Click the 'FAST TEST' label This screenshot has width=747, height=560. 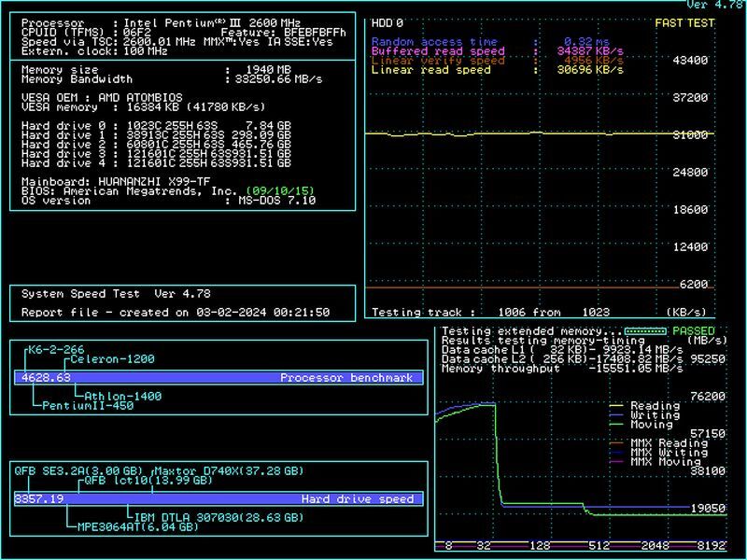click(684, 22)
